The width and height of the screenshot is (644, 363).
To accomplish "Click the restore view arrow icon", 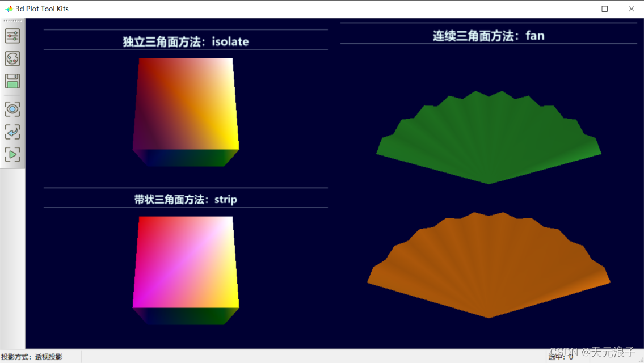I will (x=12, y=132).
